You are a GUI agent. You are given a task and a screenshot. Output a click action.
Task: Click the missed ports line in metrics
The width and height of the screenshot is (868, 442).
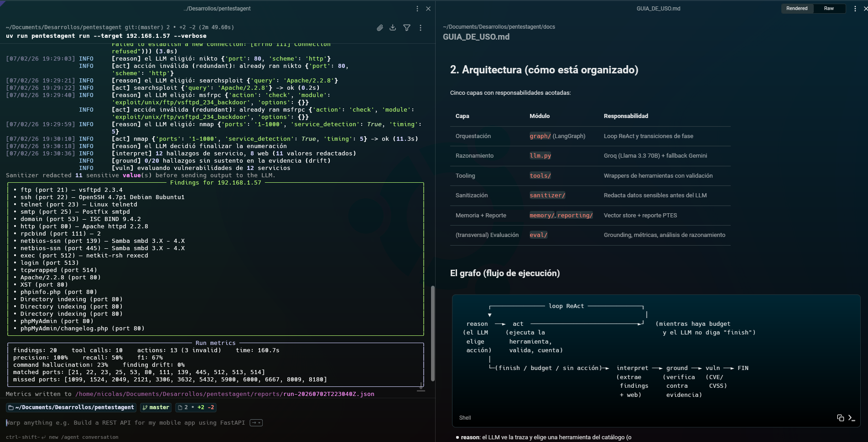pos(170,380)
